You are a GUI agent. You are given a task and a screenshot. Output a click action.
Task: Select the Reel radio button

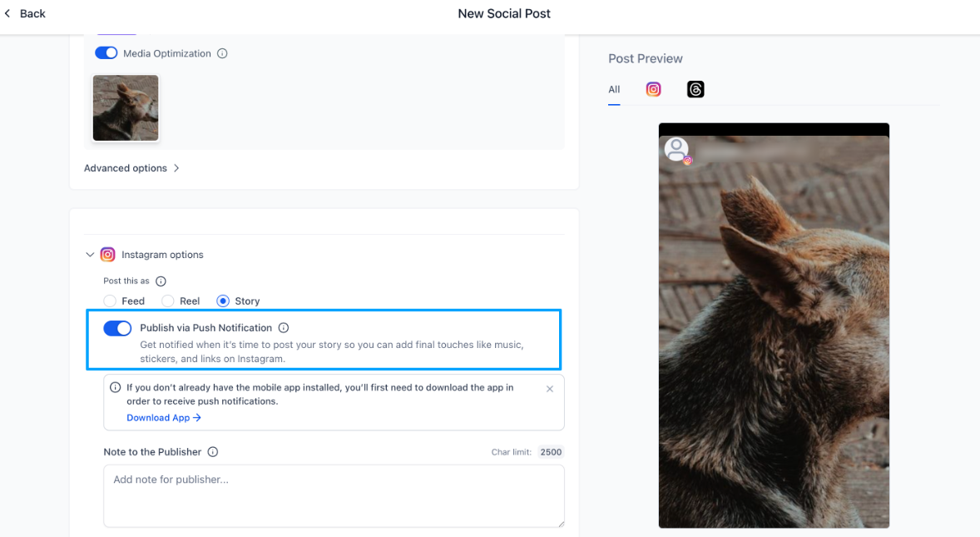point(168,301)
